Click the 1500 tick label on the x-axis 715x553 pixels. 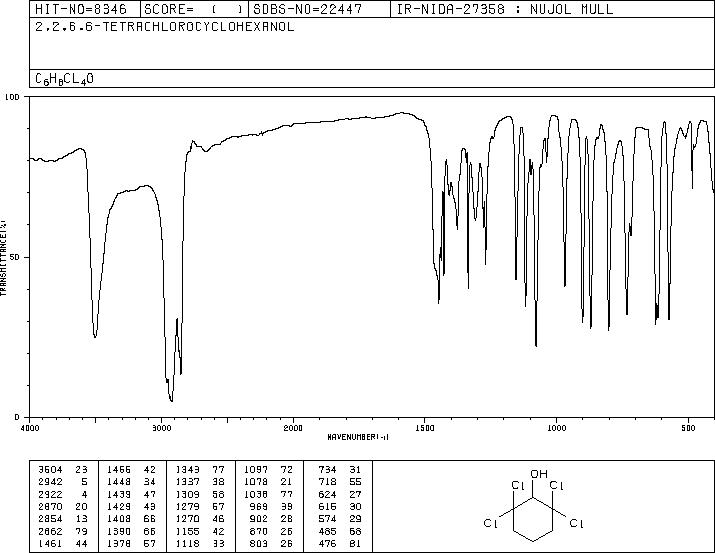(x=425, y=428)
